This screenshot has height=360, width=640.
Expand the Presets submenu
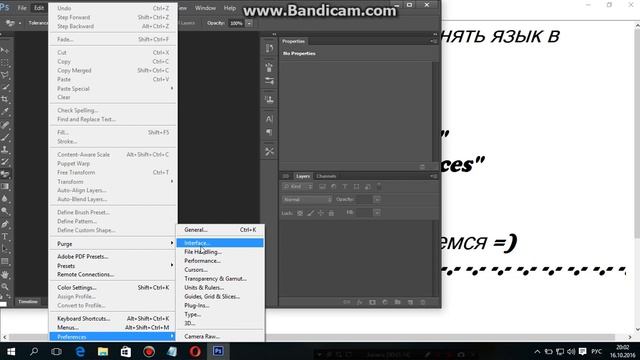(113, 266)
